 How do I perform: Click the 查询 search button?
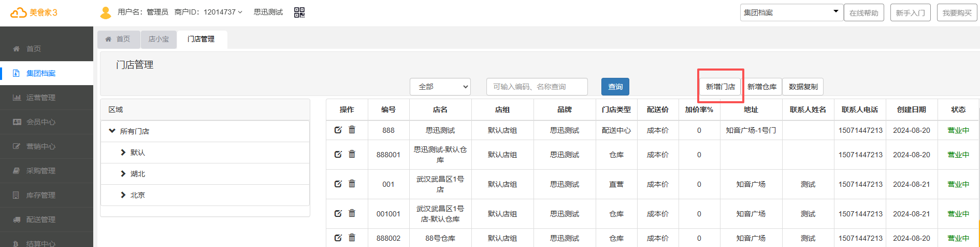click(x=615, y=87)
